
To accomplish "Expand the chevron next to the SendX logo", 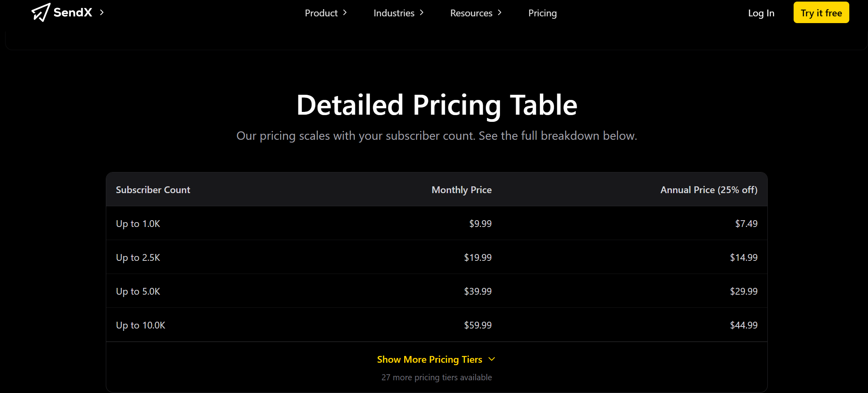I will pos(102,13).
